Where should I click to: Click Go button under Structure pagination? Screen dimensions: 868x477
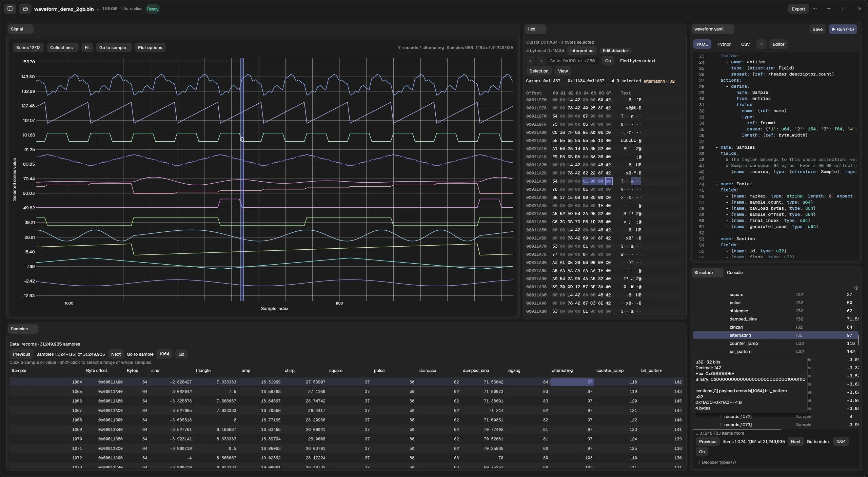point(702,452)
